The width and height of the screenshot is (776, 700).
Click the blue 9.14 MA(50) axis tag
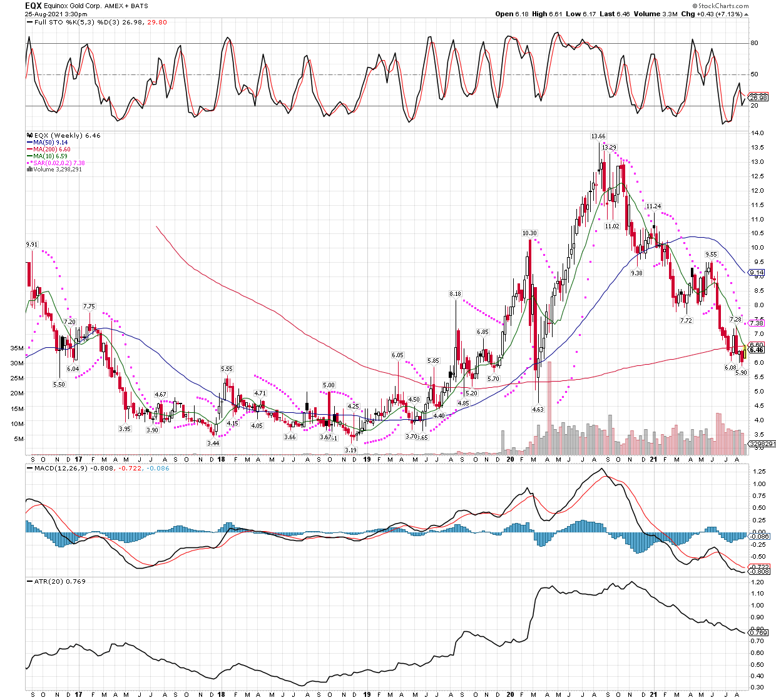(x=757, y=273)
